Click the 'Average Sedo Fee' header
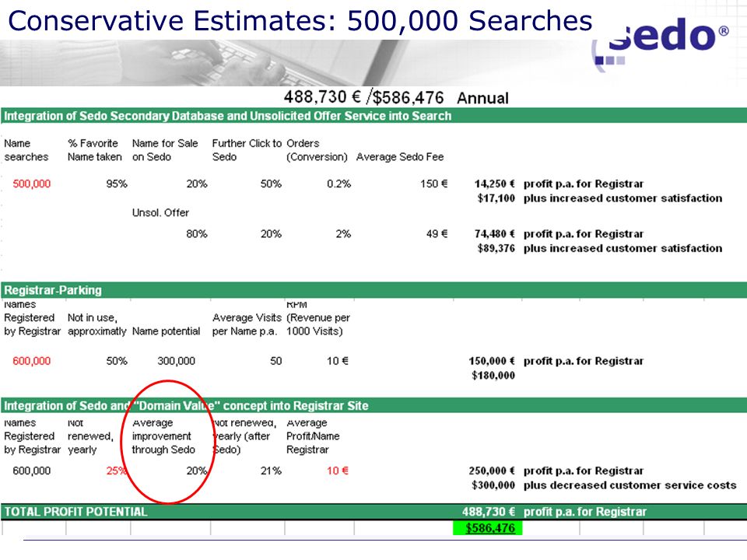Screen dimensions: 747x560 [400, 156]
